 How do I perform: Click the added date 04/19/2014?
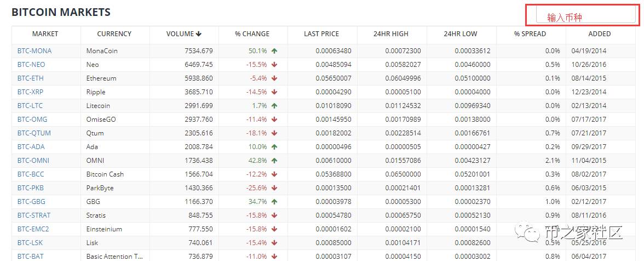[x=589, y=51]
